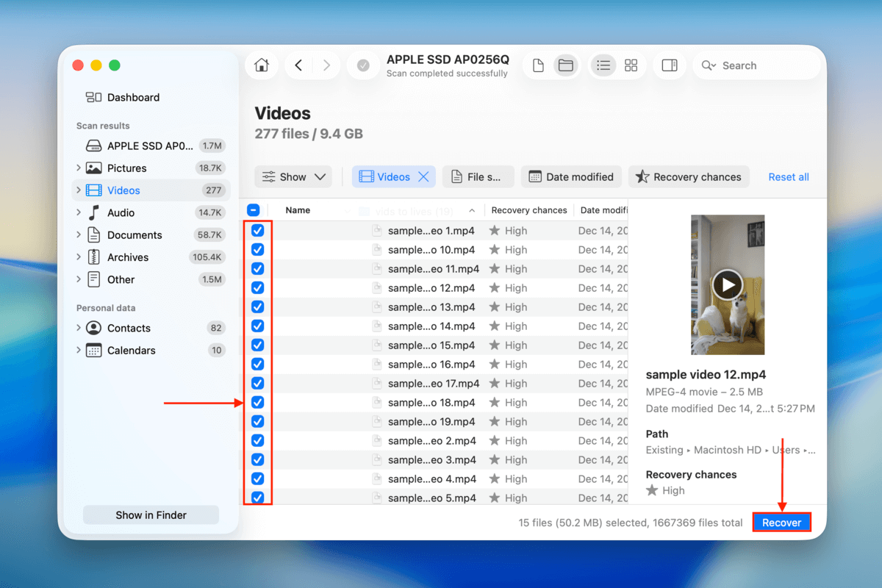
Task: Click Show in Finder
Action: click(x=151, y=514)
